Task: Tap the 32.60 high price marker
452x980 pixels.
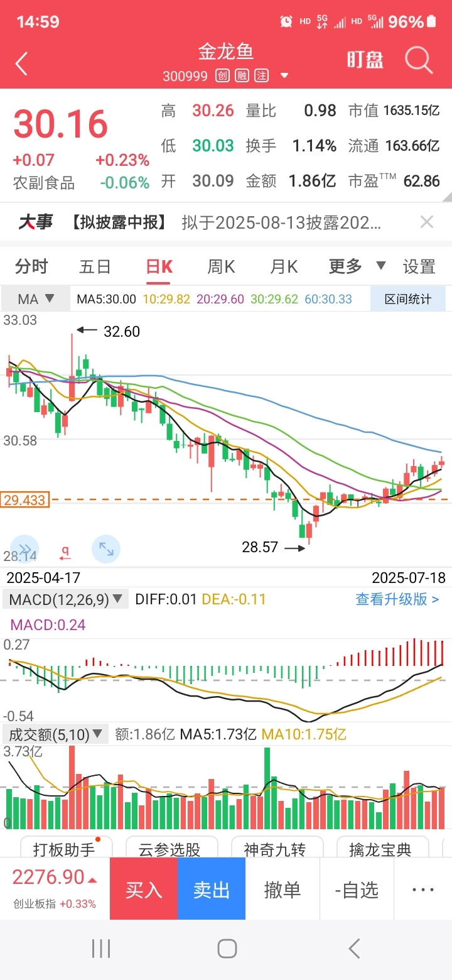Action: click(x=122, y=331)
